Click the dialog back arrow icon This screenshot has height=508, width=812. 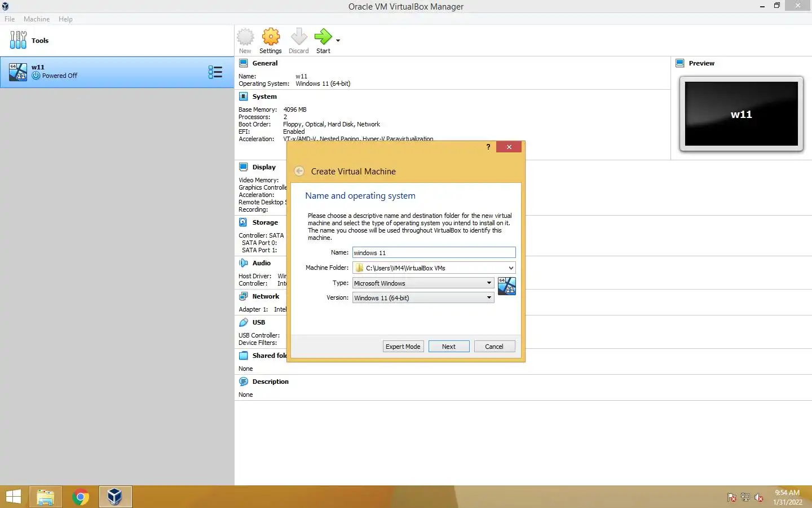299,171
